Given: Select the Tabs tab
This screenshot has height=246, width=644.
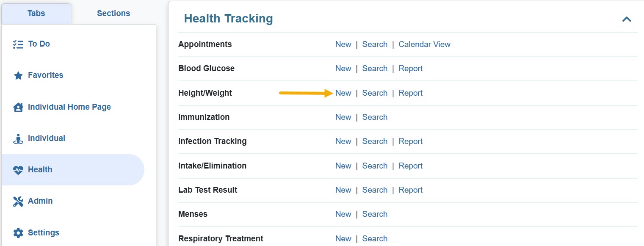Looking at the screenshot, I should click(x=36, y=13).
